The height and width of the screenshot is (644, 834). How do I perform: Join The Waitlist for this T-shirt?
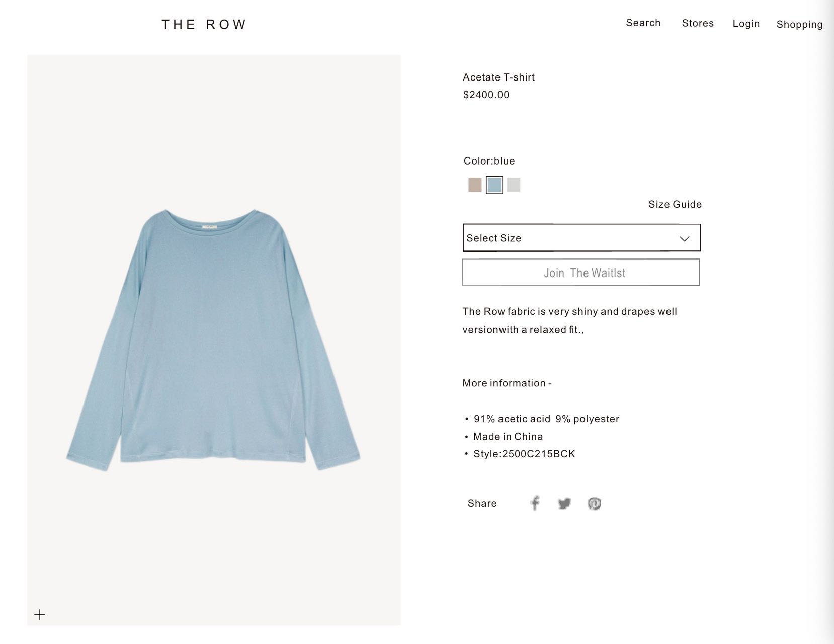(x=581, y=272)
